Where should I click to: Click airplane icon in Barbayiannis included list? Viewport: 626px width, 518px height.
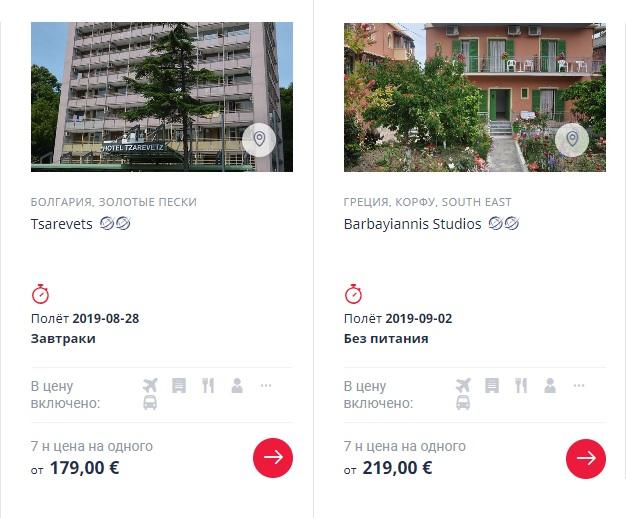coord(463,385)
